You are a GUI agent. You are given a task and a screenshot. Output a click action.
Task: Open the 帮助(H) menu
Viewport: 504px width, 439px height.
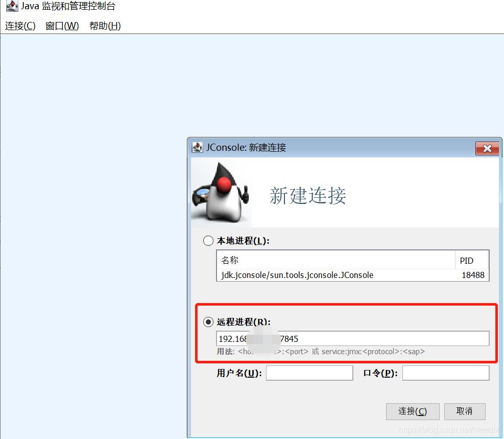click(x=105, y=26)
